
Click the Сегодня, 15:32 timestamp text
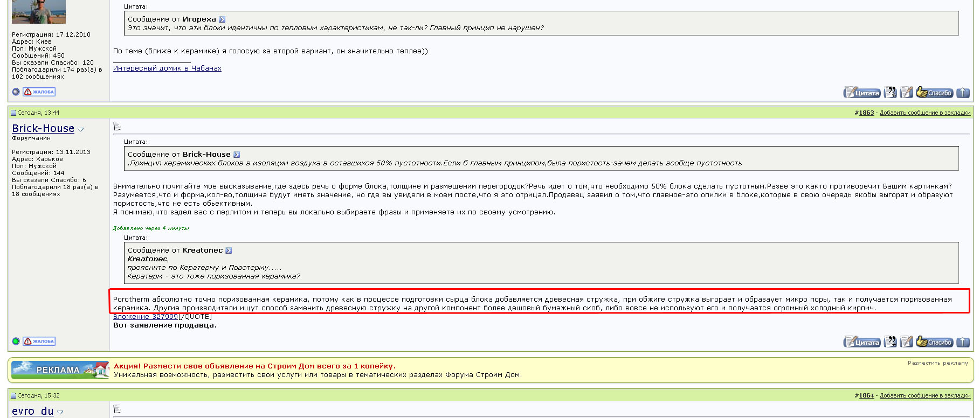coord(38,396)
